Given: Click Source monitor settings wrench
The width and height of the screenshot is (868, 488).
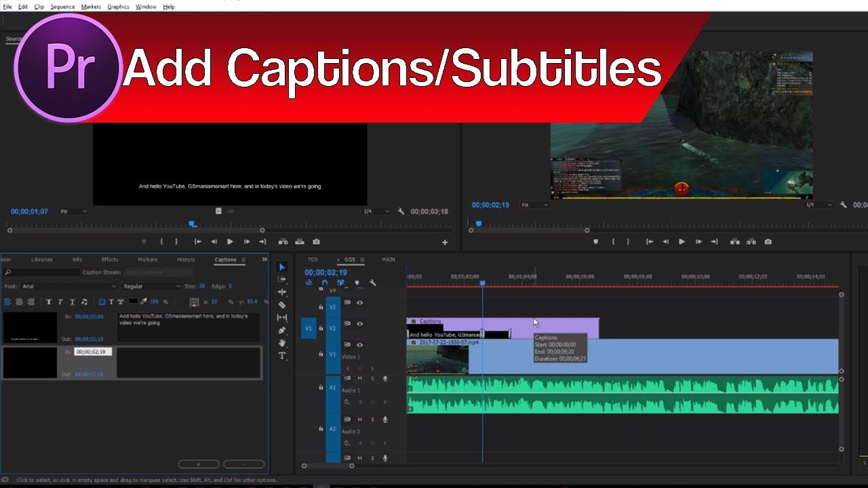Looking at the screenshot, I should click(401, 211).
